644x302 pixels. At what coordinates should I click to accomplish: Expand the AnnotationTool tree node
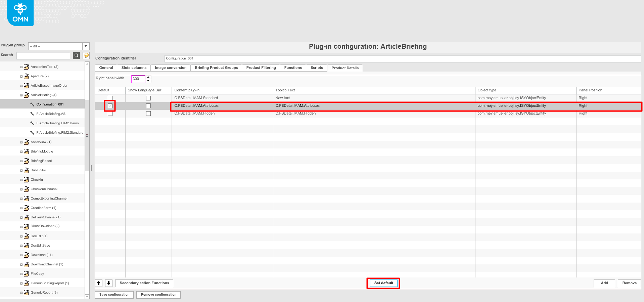[21, 67]
